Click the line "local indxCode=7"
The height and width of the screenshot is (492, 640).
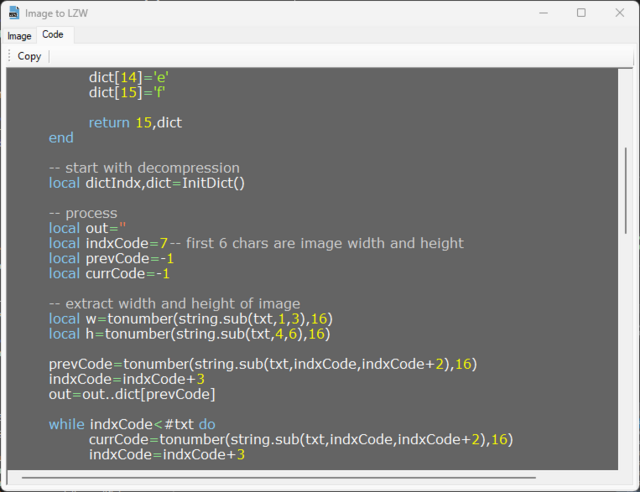click(x=108, y=243)
